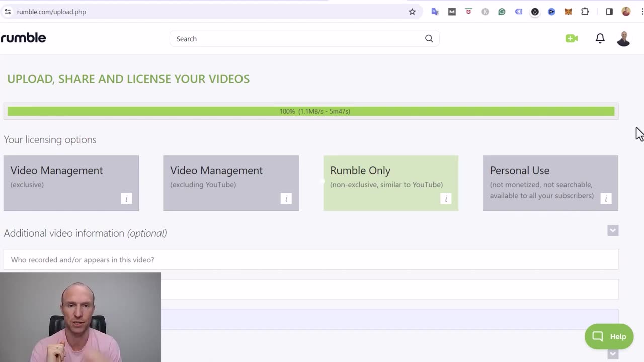The height and width of the screenshot is (362, 644).
Task: Open the Grammarly extension
Action: (502, 12)
